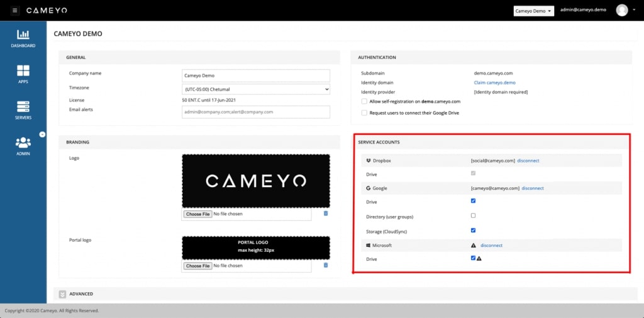Open the user avatar profile icon
Screen dimensions: 644x318
pos(622,10)
